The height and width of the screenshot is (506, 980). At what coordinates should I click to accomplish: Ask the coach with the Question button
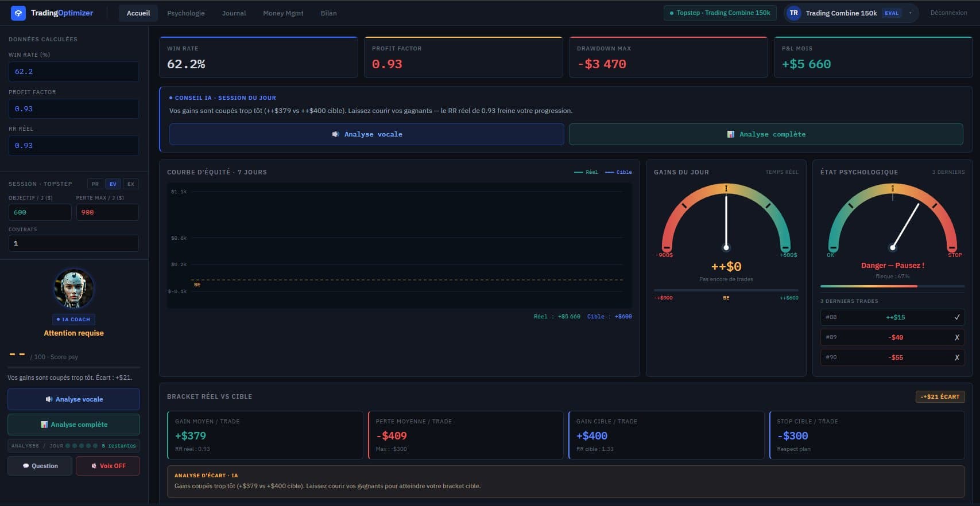tap(40, 466)
